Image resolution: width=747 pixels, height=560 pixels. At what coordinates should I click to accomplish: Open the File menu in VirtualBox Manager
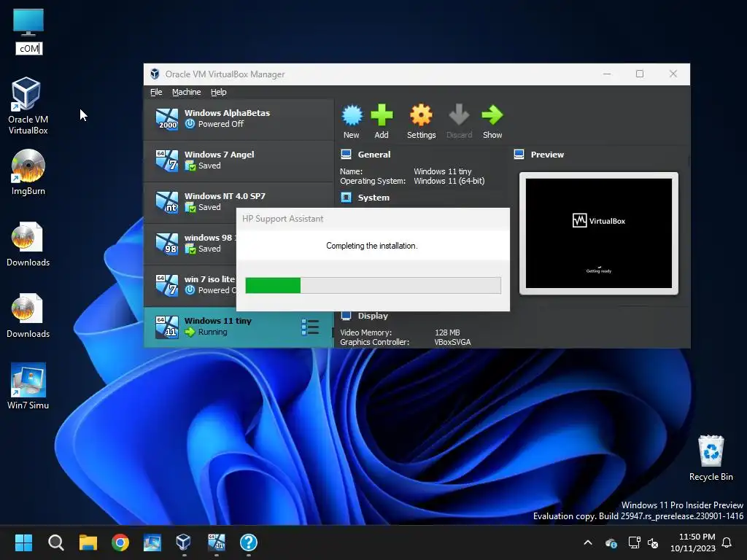pyautogui.click(x=156, y=92)
